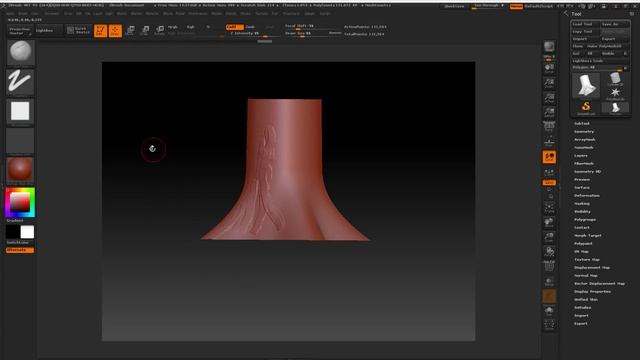Activate the Quick Sketch icon
640x360 pixels.
click(78, 30)
